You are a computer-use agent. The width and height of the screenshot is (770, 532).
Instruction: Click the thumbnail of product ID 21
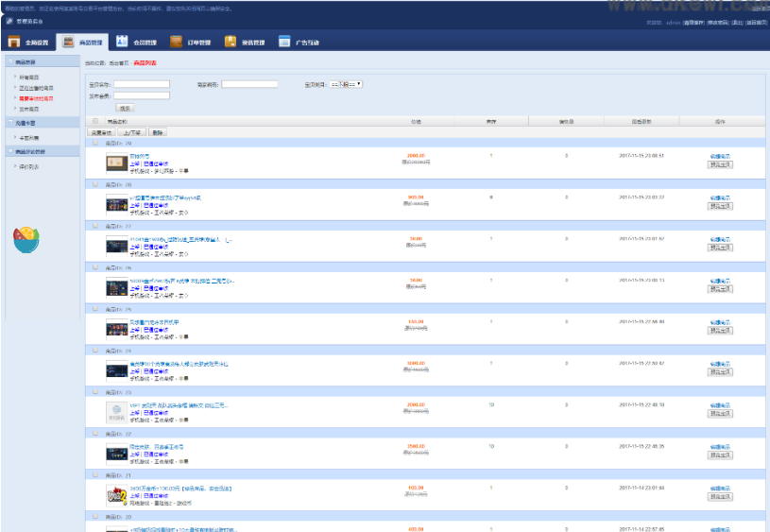(116, 492)
